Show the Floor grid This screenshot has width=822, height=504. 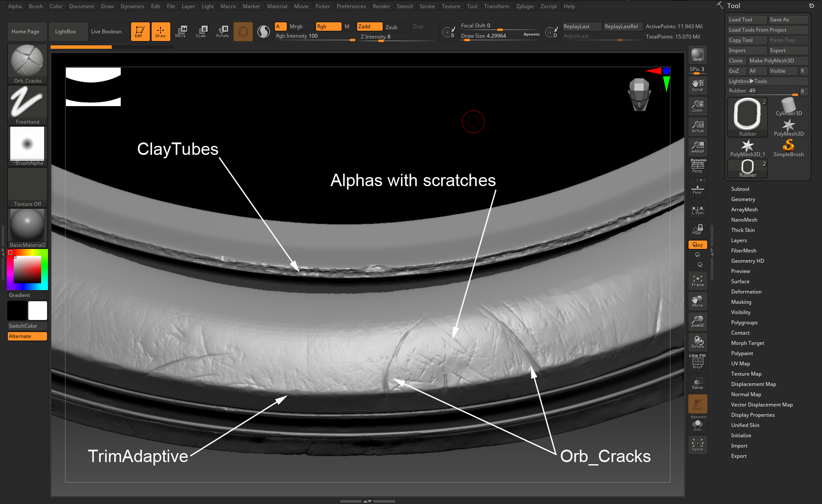(697, 188)
